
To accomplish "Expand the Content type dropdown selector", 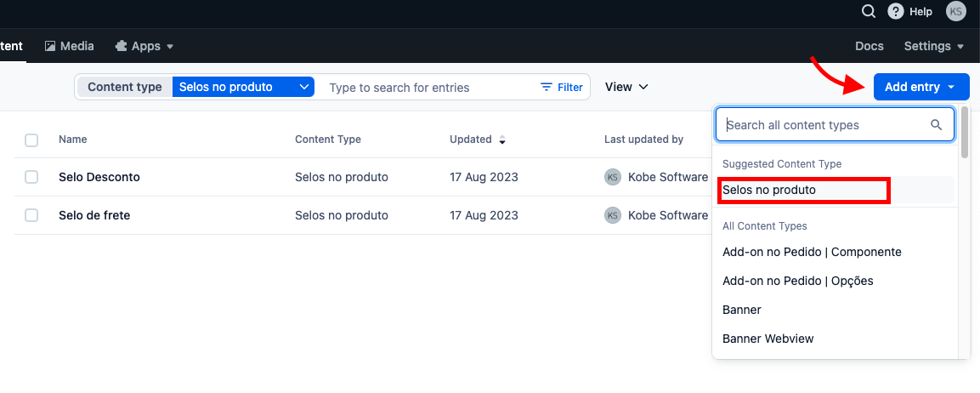I will pos(243,87).
